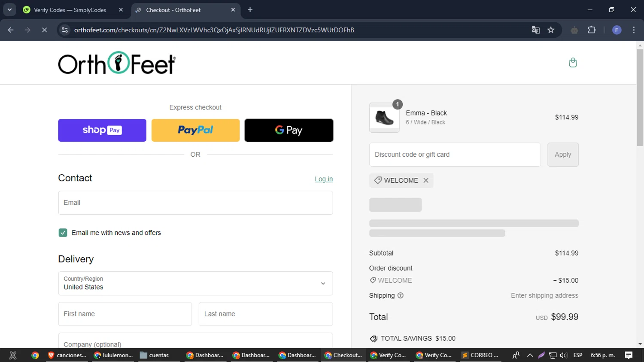Open the tab search dropdown arrow
This screenshot has width=644, height=362.
pyautogui.click(x=9, y=9)
